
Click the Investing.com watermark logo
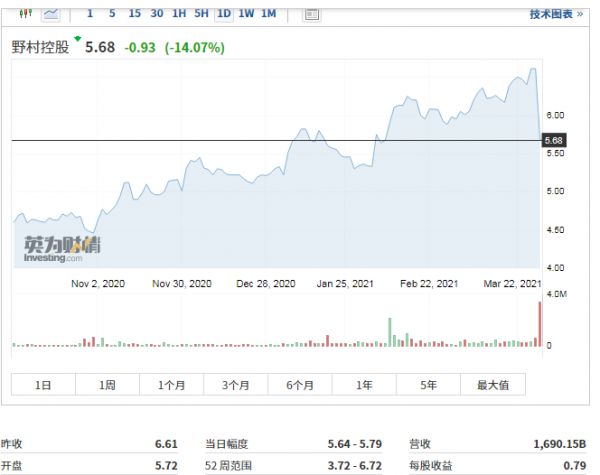click(62, 248)
